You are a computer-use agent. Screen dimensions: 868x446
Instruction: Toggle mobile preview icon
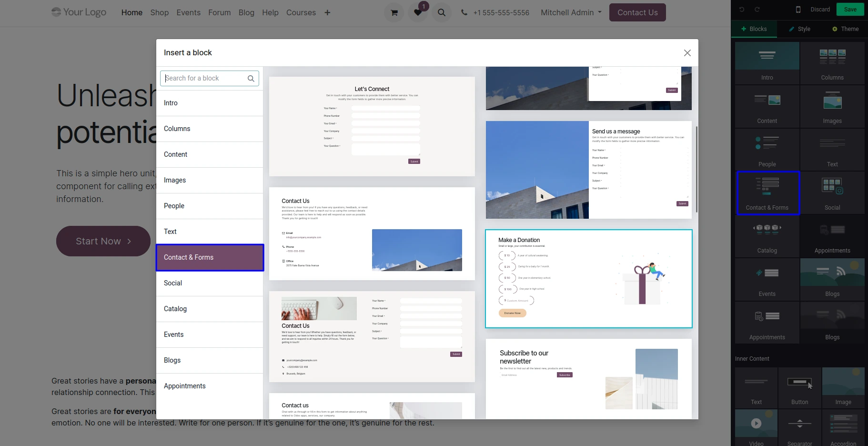pyautogui.click(x=798, y=10)
